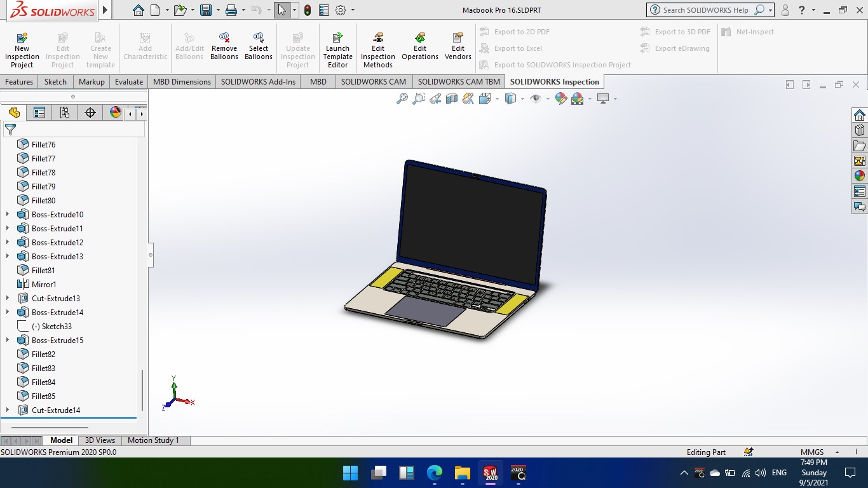
Task: Click the Home icon in title toolbar
Action: [139, 10]
